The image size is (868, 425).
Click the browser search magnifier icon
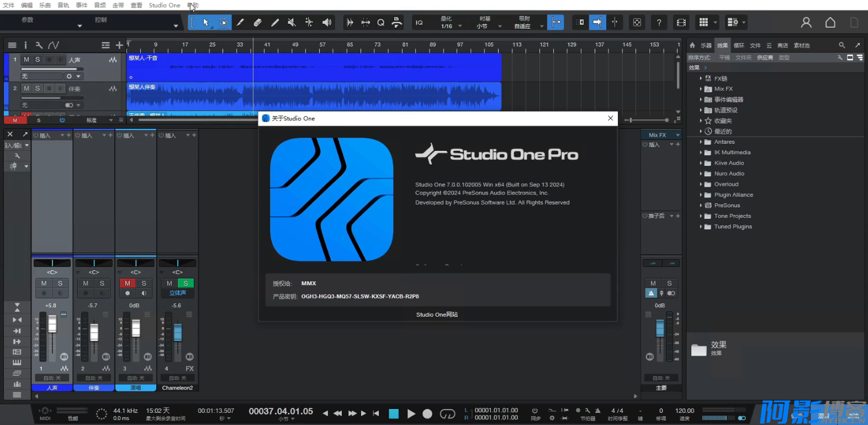pos(841,45)
